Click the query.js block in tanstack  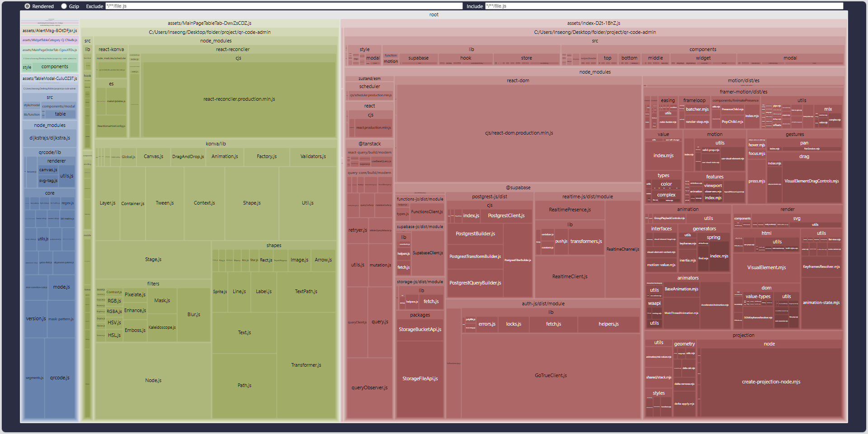pyautogui.click(x=380, y=322)
